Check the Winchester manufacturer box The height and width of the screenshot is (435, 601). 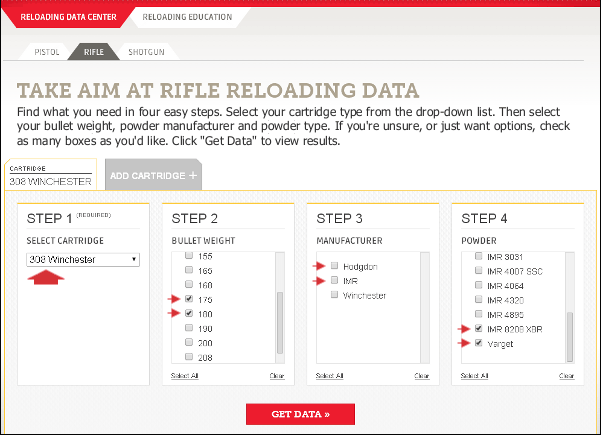tap(335, 294)
